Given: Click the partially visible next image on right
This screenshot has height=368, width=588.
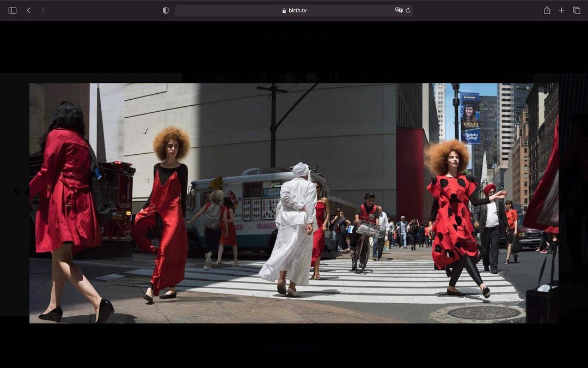Looking at the screenshot, I should pyautogui.click(x=572, y=202).
